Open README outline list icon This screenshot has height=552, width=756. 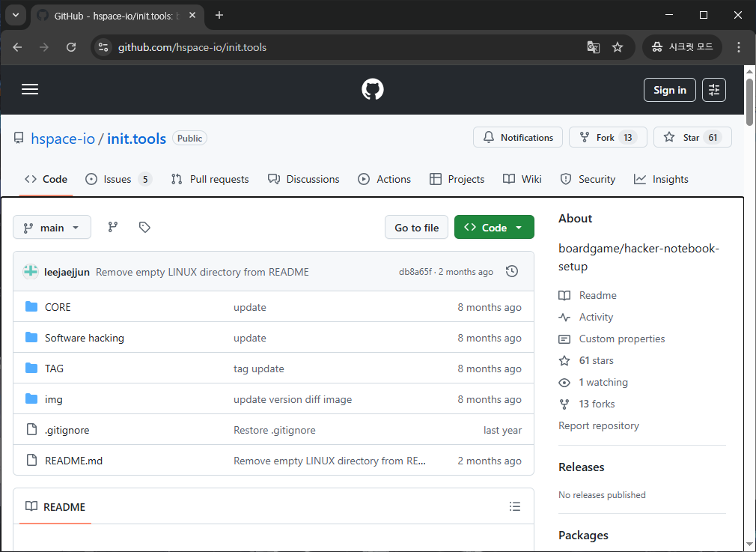[x=515, y=507]
